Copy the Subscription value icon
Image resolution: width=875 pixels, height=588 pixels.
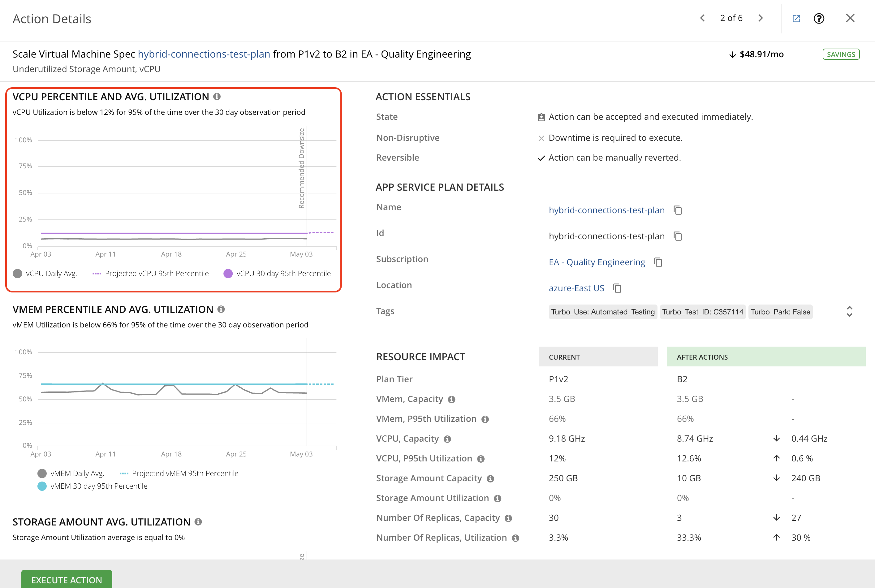658,262
